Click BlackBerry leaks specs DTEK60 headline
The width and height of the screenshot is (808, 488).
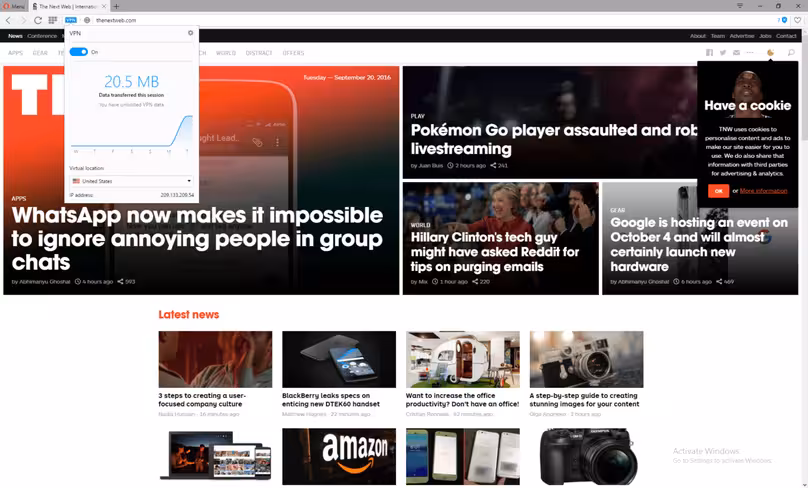click(331, 400)
